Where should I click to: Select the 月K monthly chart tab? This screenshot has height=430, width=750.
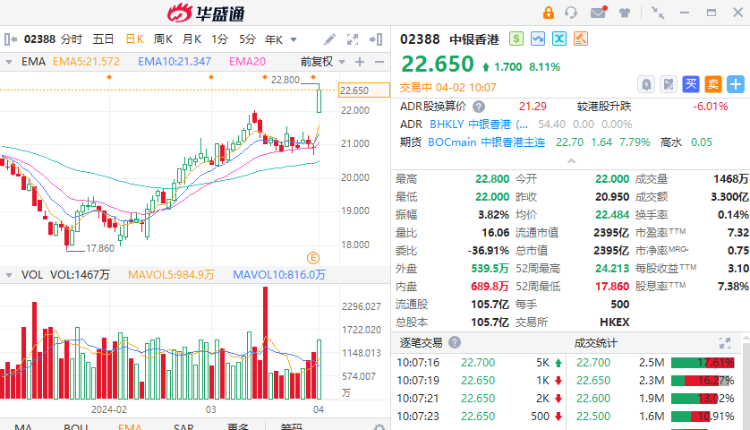point(191,39)
